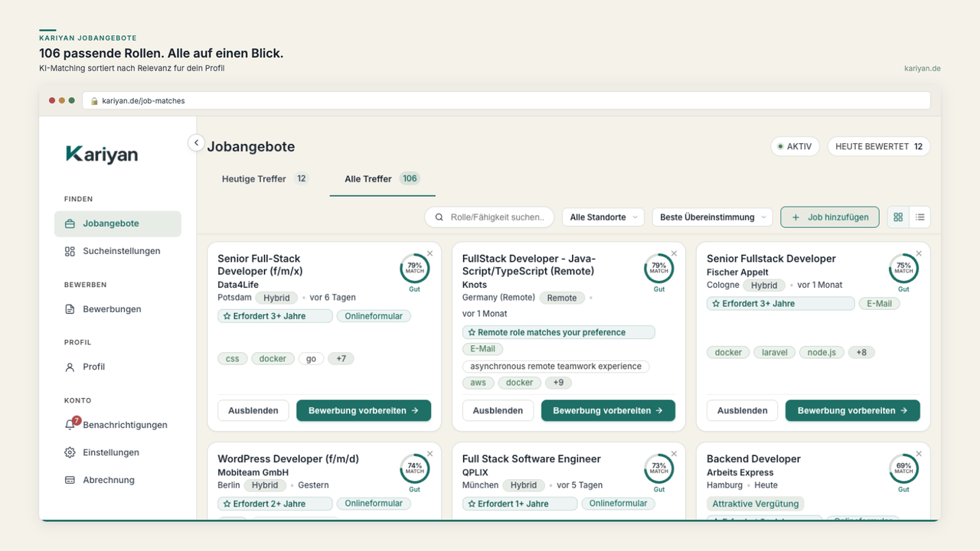
Task: Click the browser address bar kariyan.de/job-matches
Action: [506, 101]
